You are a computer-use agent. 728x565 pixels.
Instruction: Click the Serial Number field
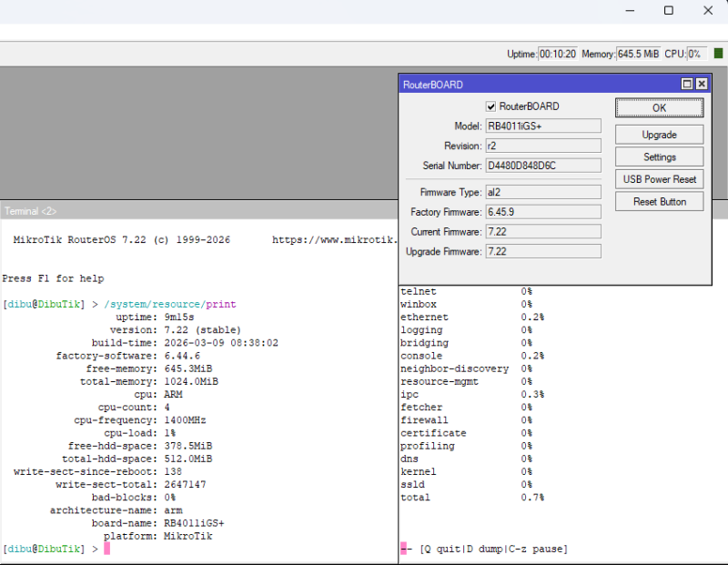542,166
